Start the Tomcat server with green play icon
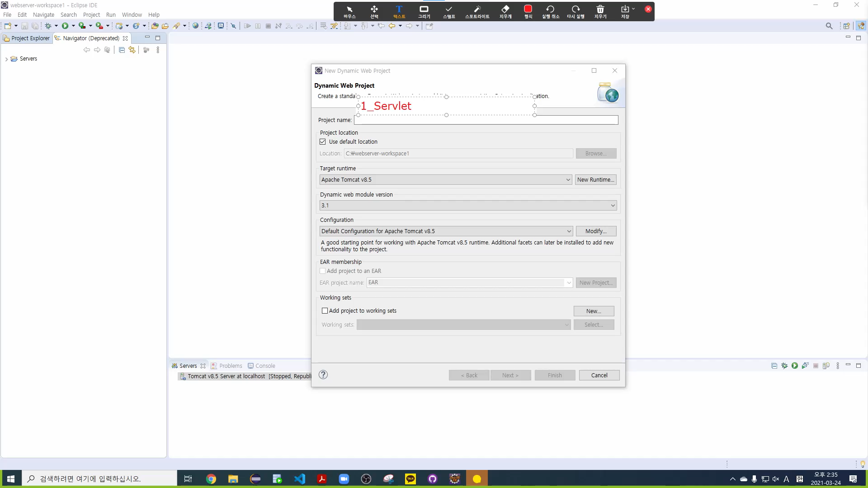This screenshot has height=488, width=868. [795, 366]
